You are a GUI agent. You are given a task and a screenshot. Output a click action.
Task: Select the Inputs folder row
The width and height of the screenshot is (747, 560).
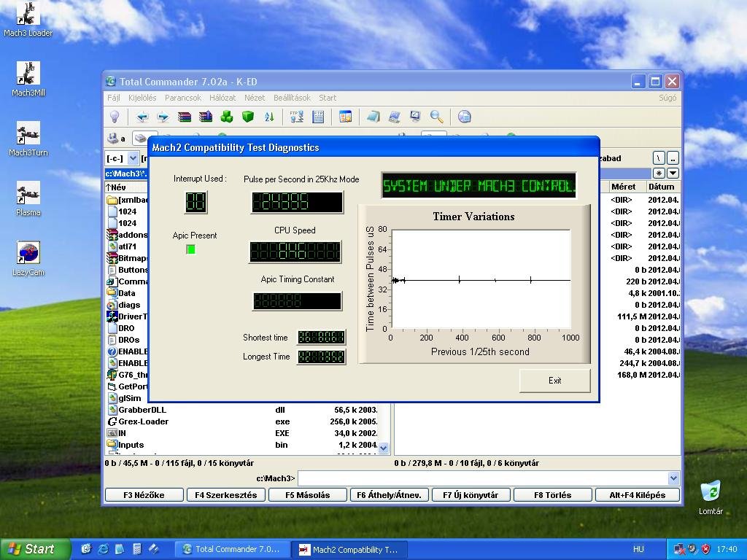242,445
